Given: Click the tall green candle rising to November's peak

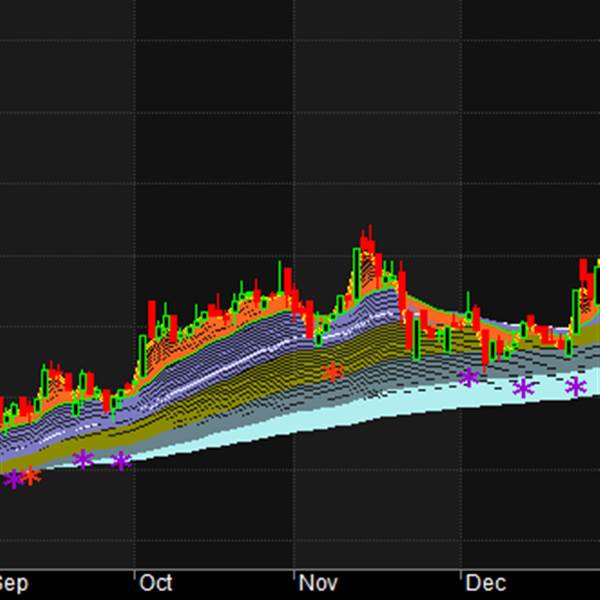Looking at the screenshot, I should 356,274.
